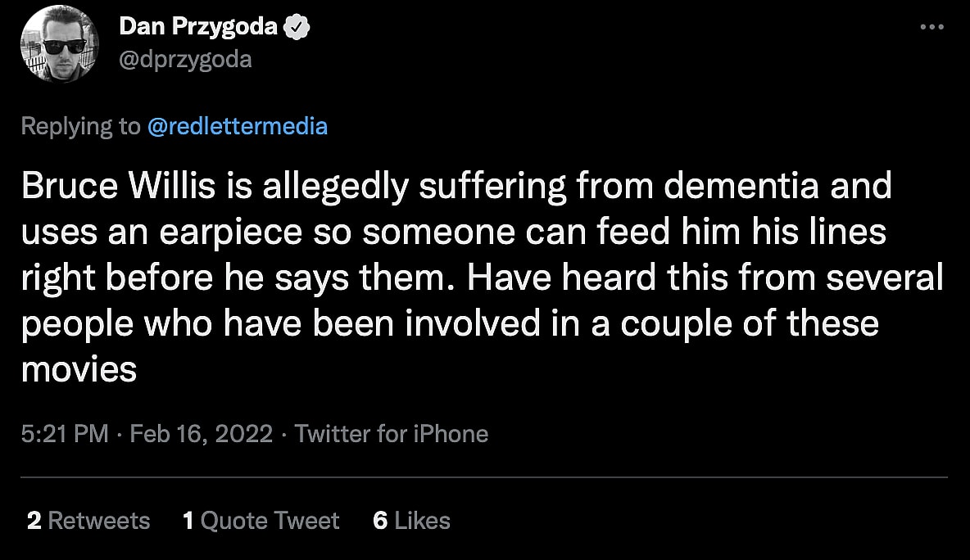The width and height of the screenshot is (970, 560).
Task: Click the Feb 16, 2022 date
Action: (202, 433)
